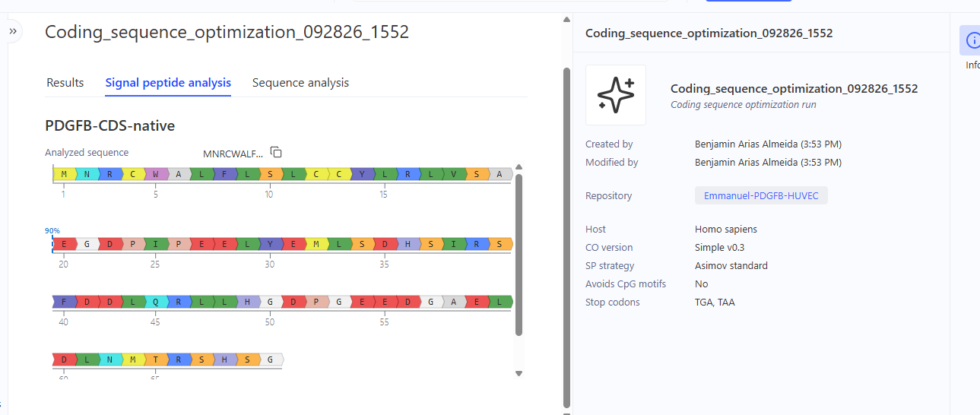Open the Emmanuel-PDGFB-HUVEC repository link
980x415 pixels.
[761, 195]
